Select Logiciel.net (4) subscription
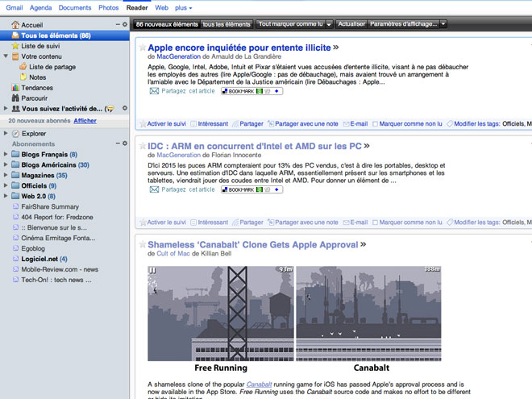The width and height of the screenshot is (532, 399). pos(44,259)
